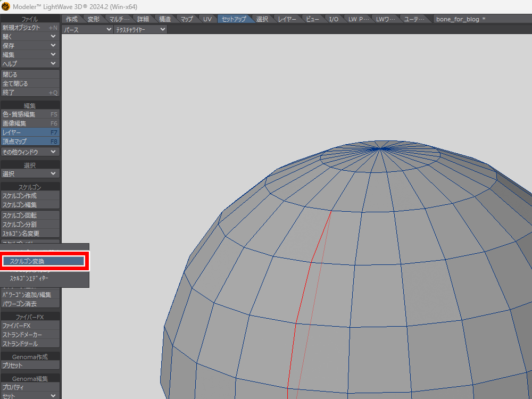Switch to the 作成 (Create) tab
The height and width of the screenshot is (399, 532).
click(72, 19)
